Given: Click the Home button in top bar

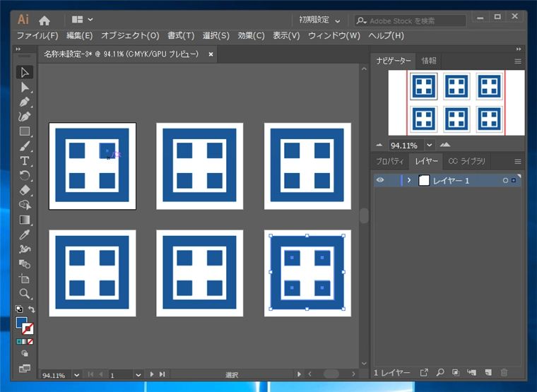Looking at the screenshot, I should (45, 20).
